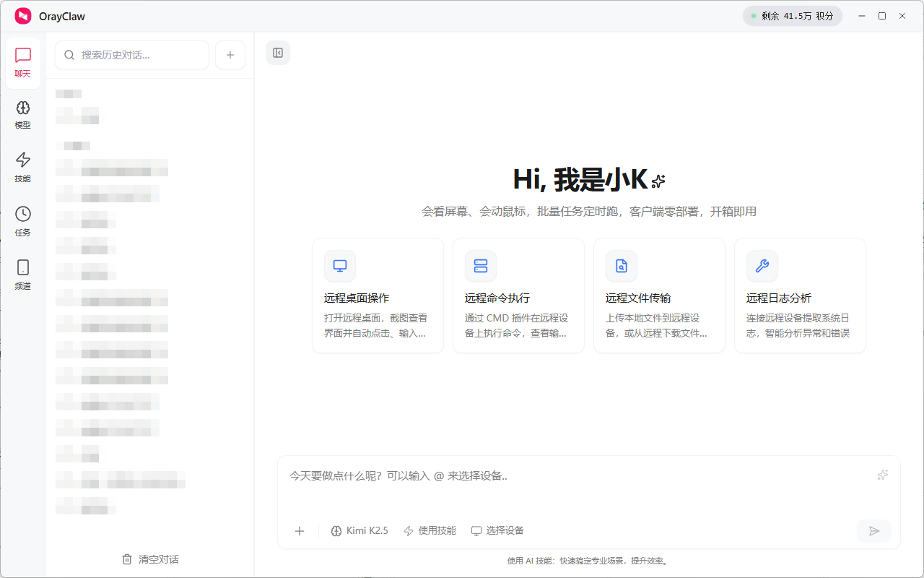Start a new conversation with plus button

click(230, 55)
